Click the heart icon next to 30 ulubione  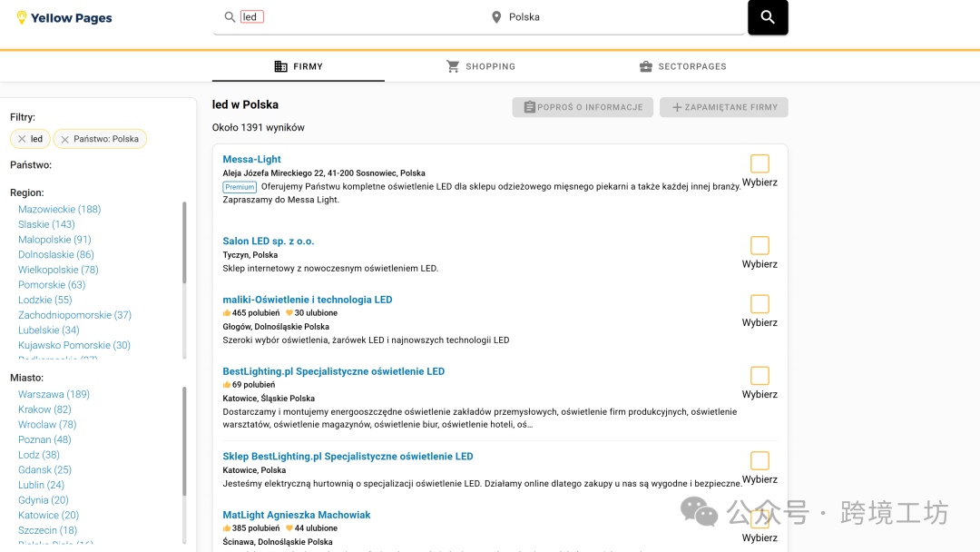click(289, 313)
